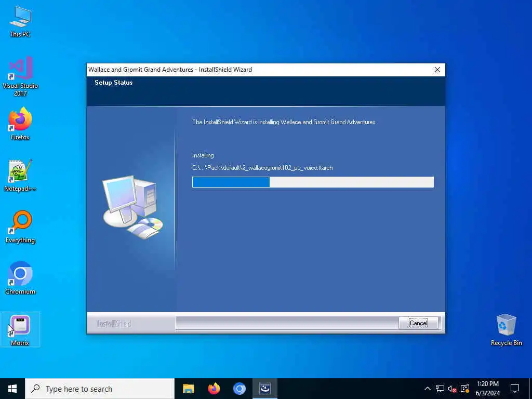Click the Setup Status heading

click(x=114, y=83)
